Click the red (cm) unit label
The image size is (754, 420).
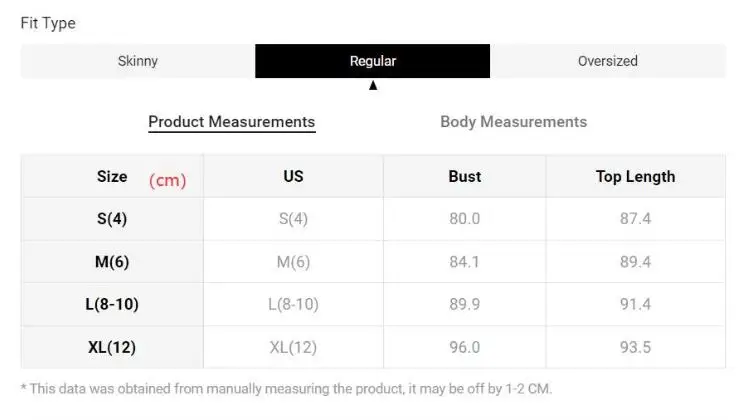168,181
